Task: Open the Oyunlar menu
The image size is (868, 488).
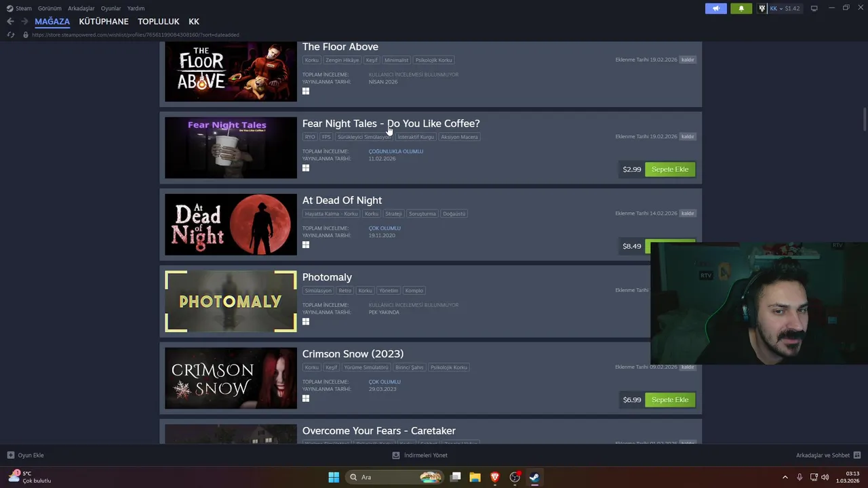Action: (111, 8)
